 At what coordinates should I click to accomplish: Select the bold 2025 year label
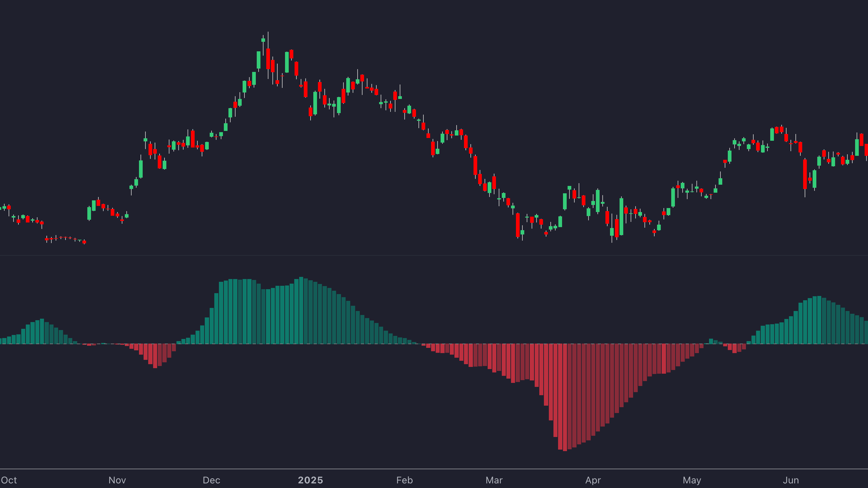click(310, 480)
